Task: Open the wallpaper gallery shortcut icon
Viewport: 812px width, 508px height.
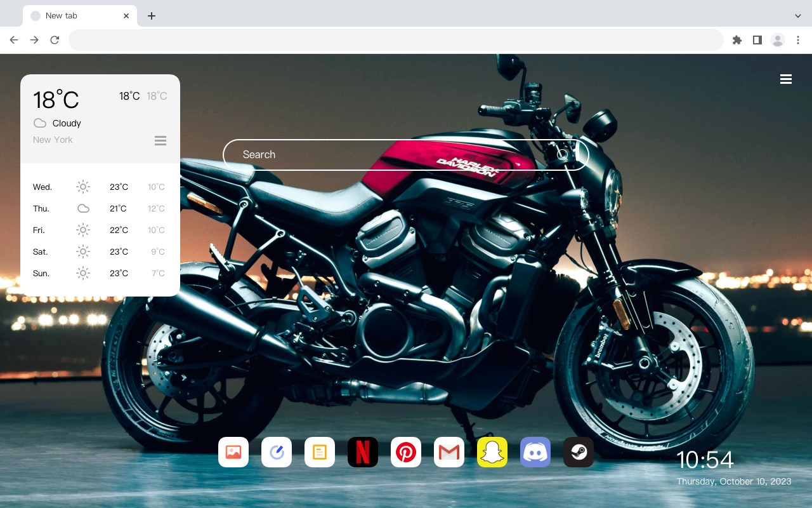Action: point(233,452)
